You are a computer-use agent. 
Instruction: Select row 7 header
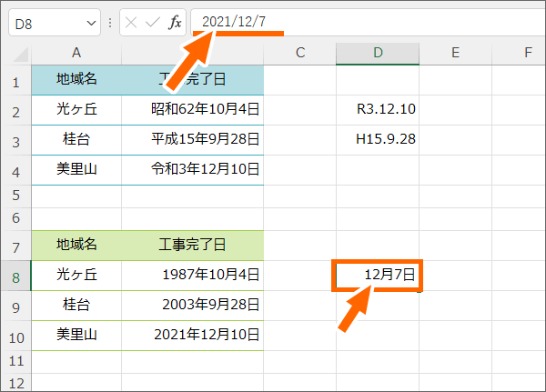pos(16,246)
